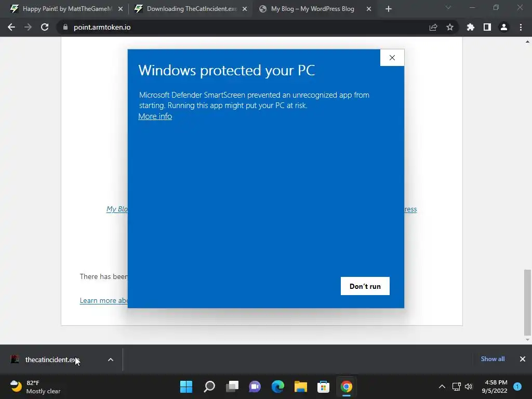Close the Happy Paint! tab
532x399 pixels.
[121, 9]
